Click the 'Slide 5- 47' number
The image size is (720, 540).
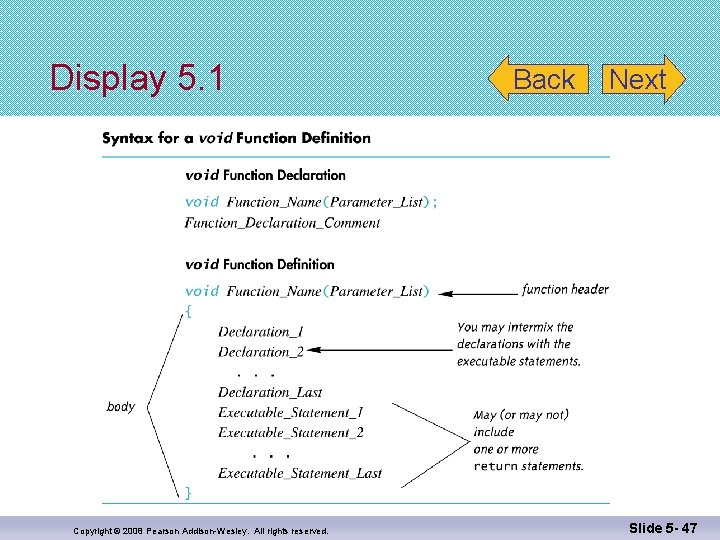663,529
